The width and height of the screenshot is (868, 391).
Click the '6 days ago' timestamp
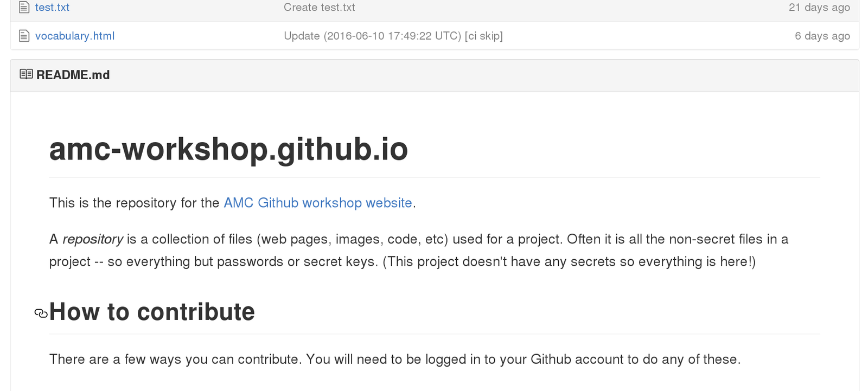coord(822,36)
